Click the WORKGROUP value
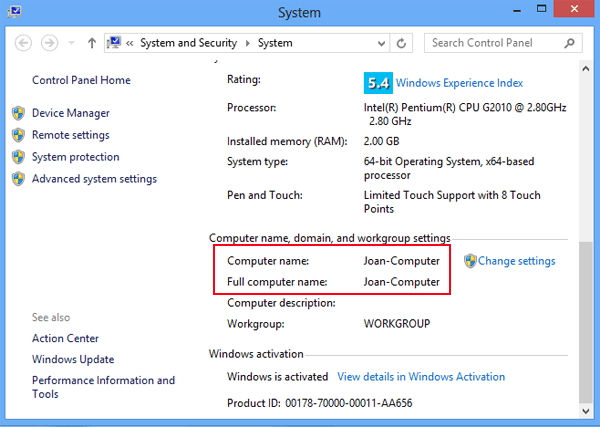This screenshot has height=427, width=600. click(397, 324)
